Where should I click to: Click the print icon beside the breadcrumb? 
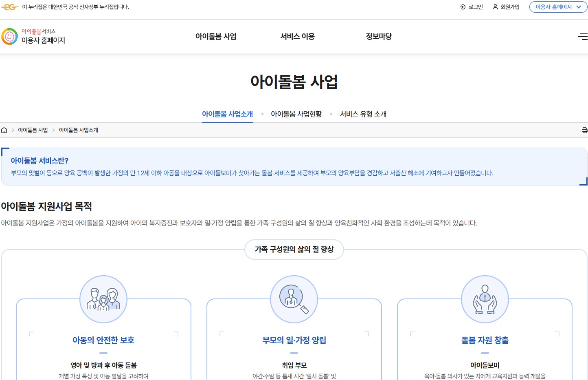click(584, 130)
